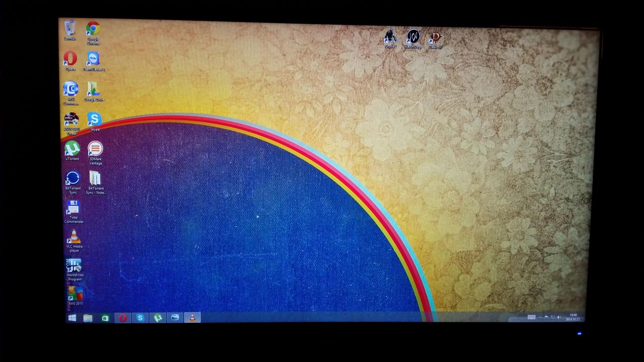The height and width of the screenshot is (362, 644).
Task: Select the Diablo III desktop icon
Action: tap(435, 38)
